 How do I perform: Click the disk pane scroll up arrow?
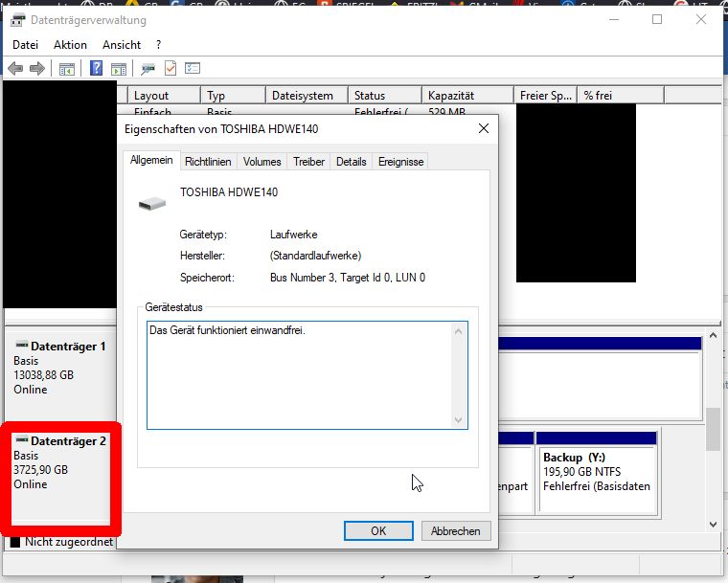(713, 335)
